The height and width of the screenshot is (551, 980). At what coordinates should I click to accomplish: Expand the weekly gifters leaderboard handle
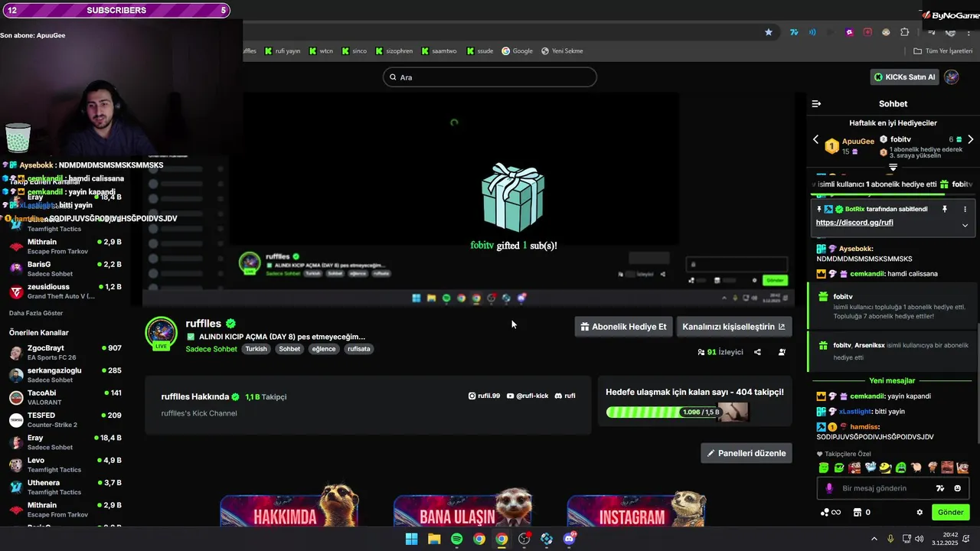click(893, 167)
